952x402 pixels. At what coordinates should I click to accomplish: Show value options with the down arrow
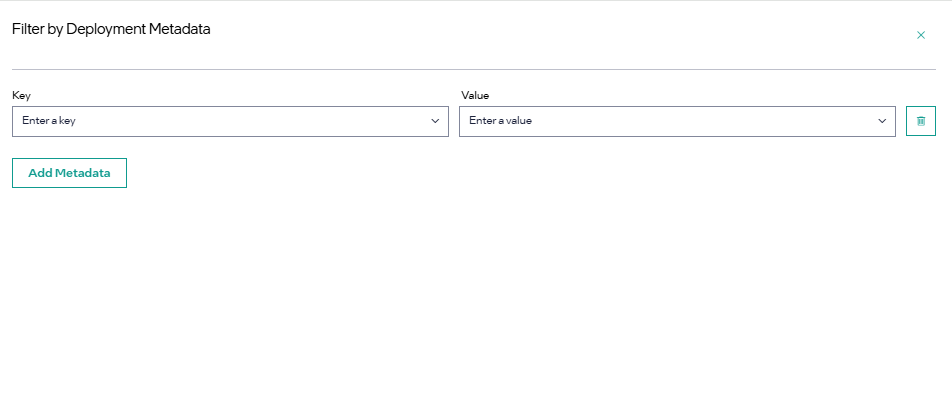(x=882, y=121)
